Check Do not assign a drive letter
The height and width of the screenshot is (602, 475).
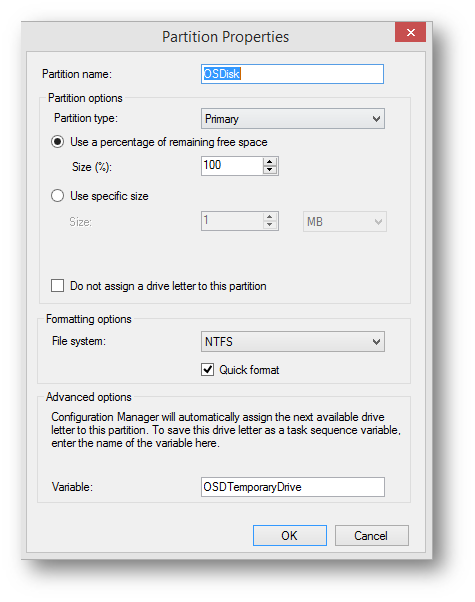58,286
